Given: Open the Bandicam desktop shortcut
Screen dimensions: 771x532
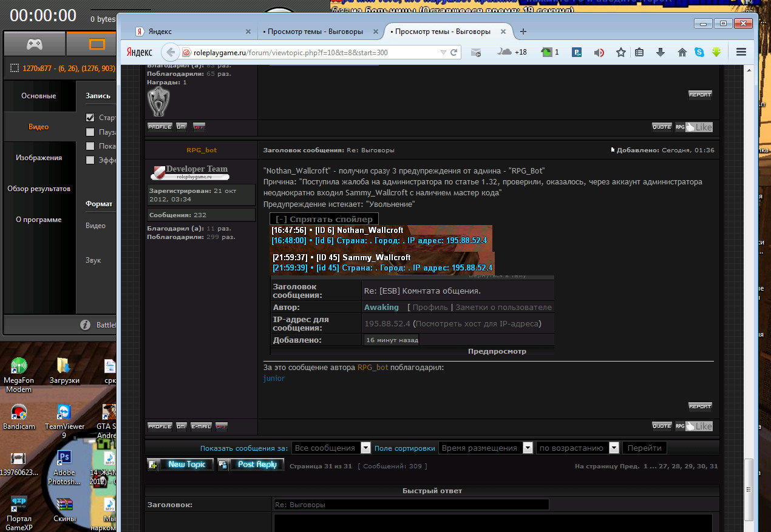Looking at the screenshot, I should point(19,416).
